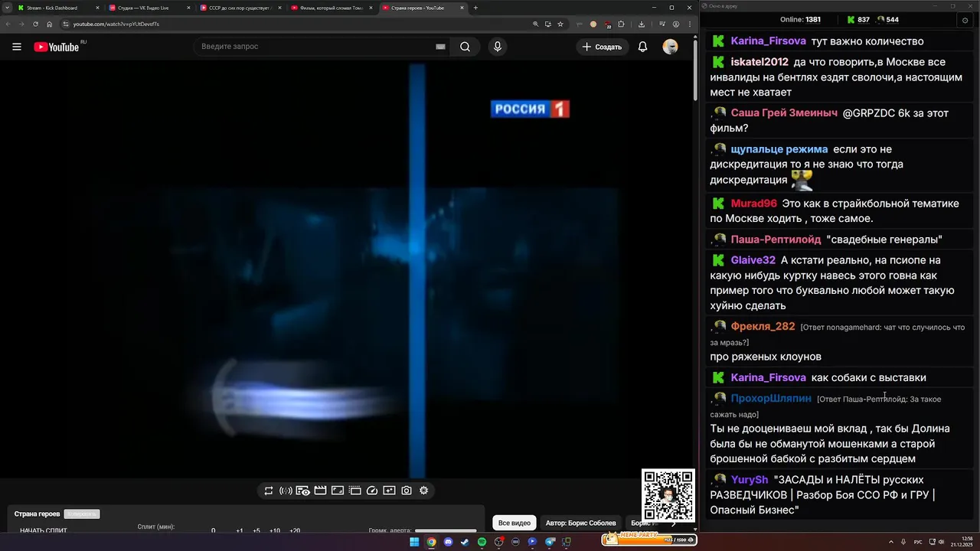Screen dimensions: 980x551
Task: Open Windows Start menu
Action: click(x=414, y=542)
